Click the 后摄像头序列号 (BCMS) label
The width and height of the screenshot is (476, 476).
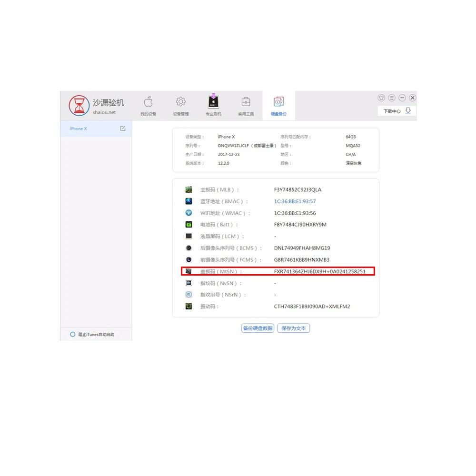click(231, 248)
